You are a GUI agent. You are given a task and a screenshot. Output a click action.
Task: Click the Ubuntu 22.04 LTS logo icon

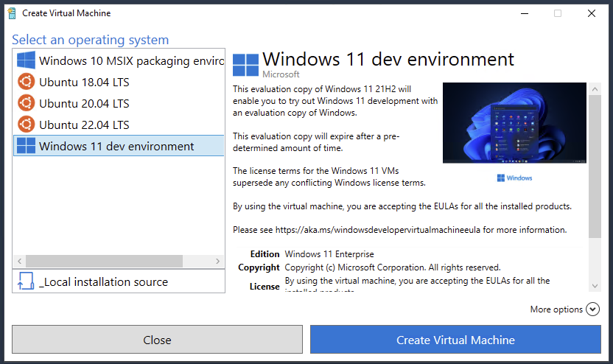[x=27, y=125]
